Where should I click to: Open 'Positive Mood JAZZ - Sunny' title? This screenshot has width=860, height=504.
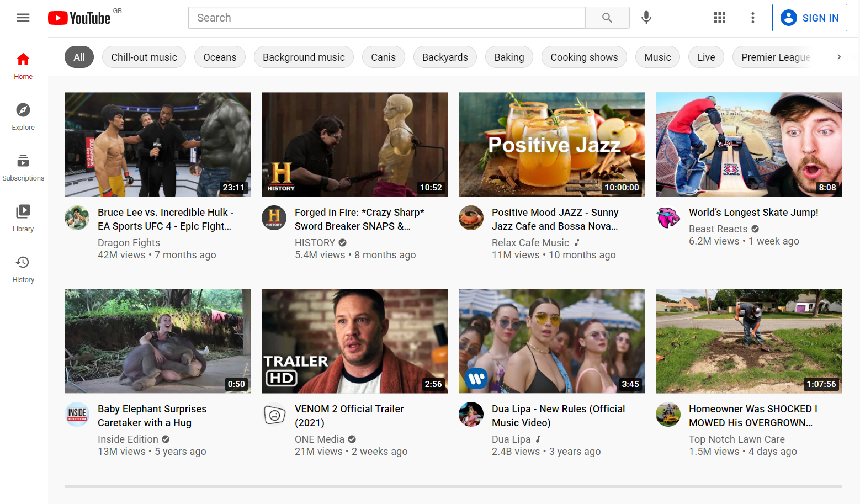coord(555,219)
